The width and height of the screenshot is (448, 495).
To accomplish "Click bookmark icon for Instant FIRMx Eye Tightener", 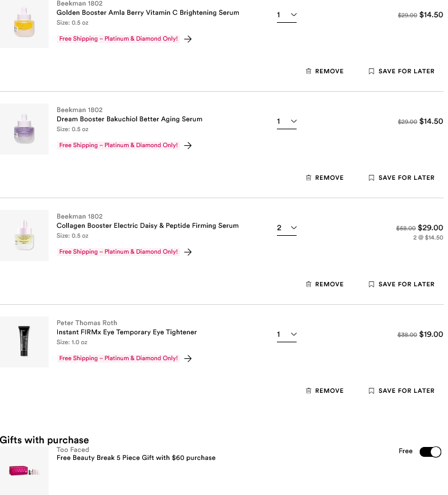I will coord(371,391).
